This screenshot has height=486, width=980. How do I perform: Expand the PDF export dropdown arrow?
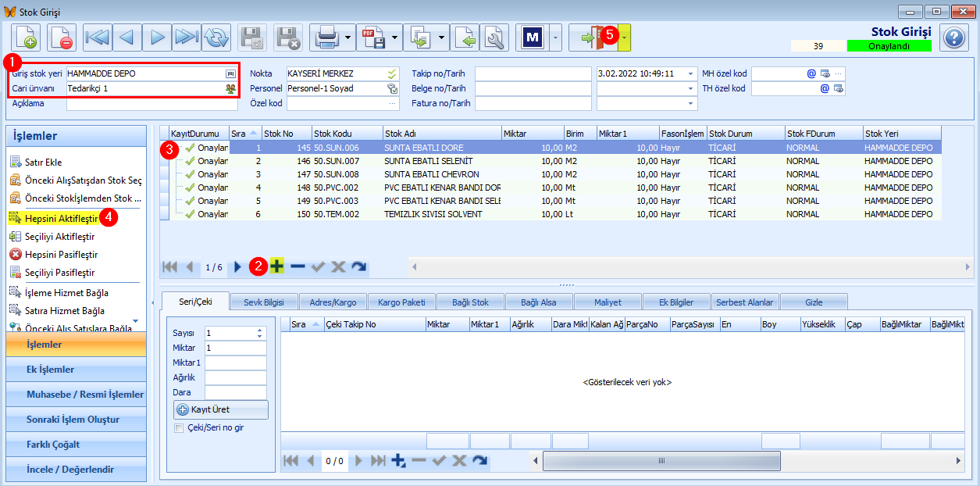coord(396,37)
